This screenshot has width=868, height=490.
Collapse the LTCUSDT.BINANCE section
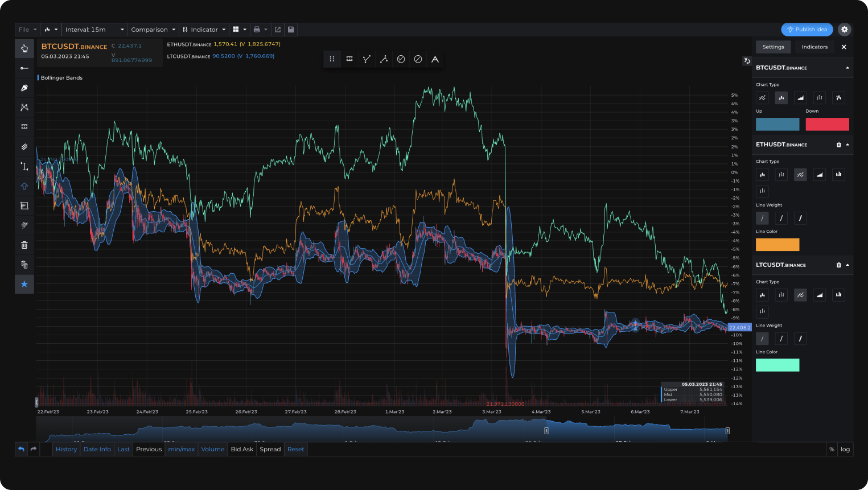(x=848, y=265)
